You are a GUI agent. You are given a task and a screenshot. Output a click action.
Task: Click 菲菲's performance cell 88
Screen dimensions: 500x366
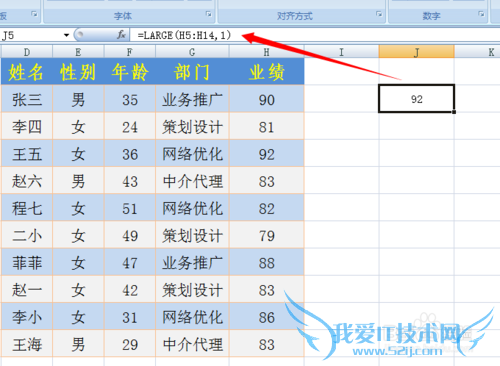point(266,263)
